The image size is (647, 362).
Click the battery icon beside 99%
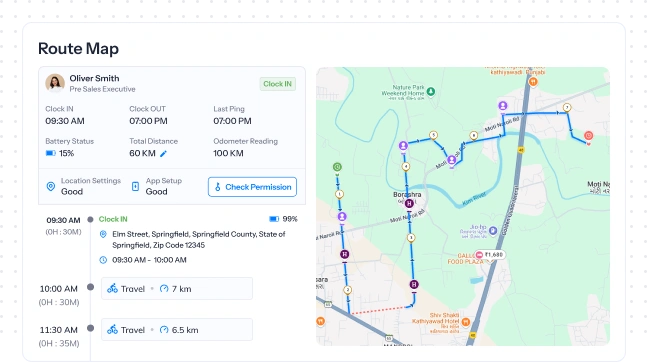(274, 219)
